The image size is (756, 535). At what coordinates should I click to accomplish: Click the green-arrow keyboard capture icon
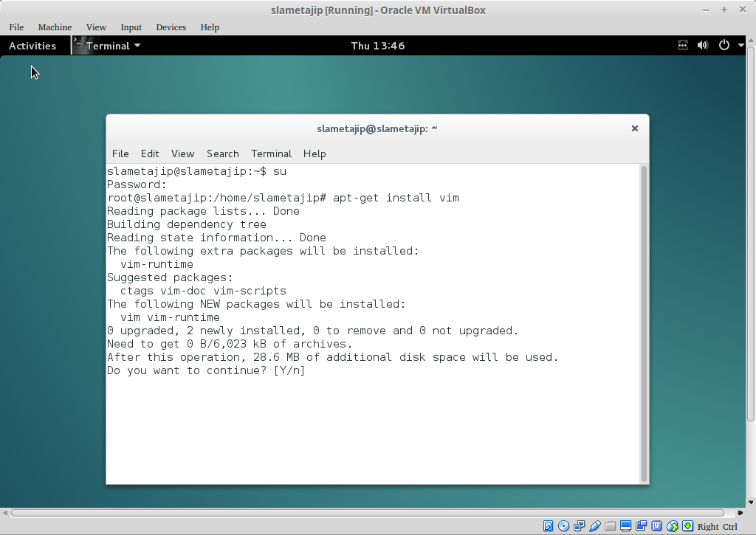tap(687, 526)
